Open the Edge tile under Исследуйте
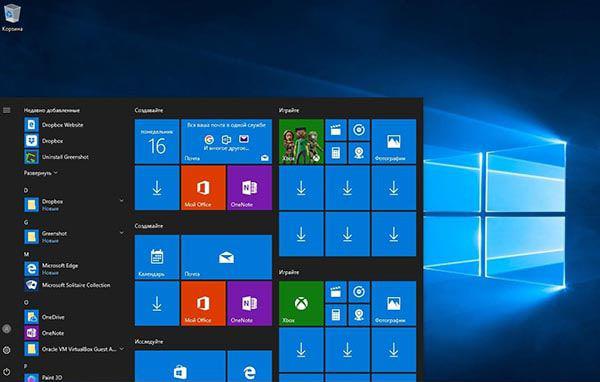The height and width of the screenshot is (382, 600). (249, 366)
